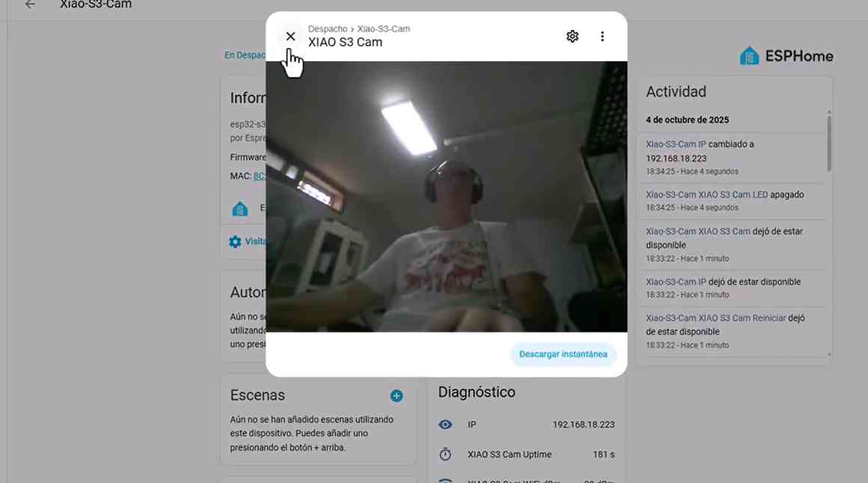Click the eye icon beside IP

(x=445, y=425)
